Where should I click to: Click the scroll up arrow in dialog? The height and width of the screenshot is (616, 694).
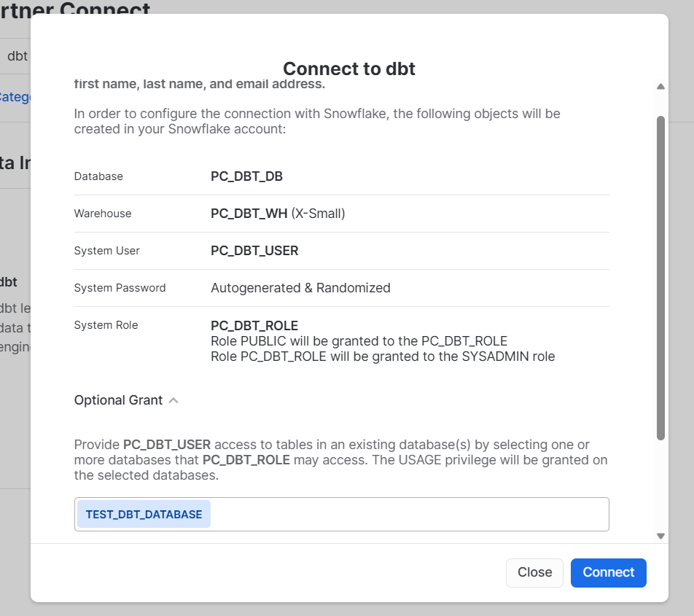[660, 87]
